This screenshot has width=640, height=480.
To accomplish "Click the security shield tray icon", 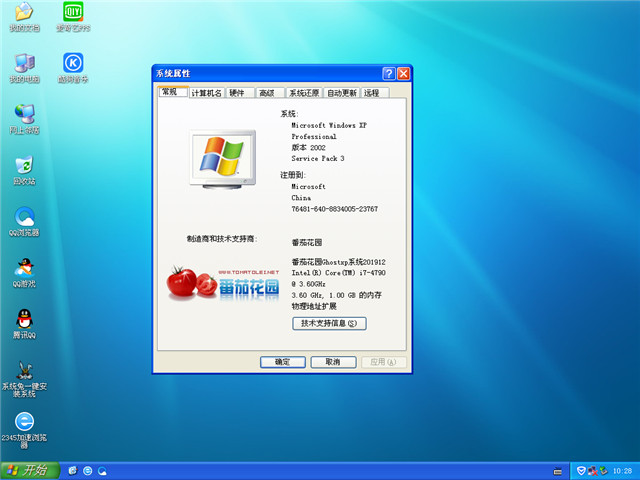I will click(581, 471).
